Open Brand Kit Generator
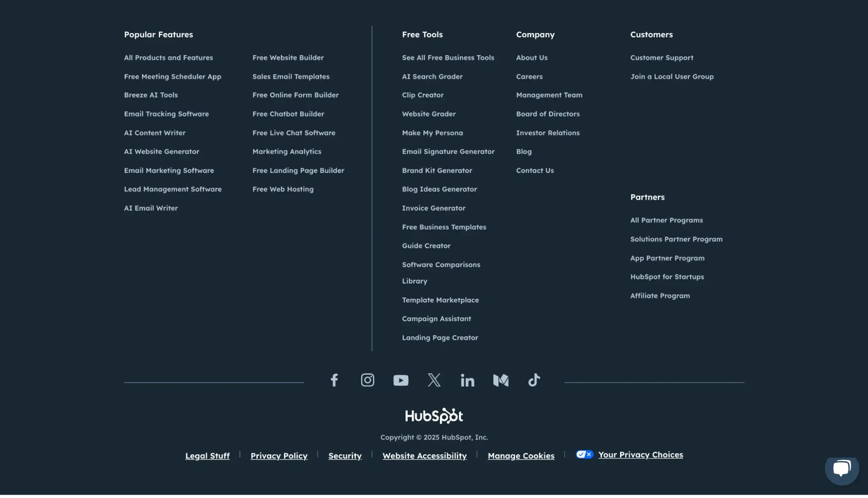This screenshot has width=868, height=498. point(437,171)
